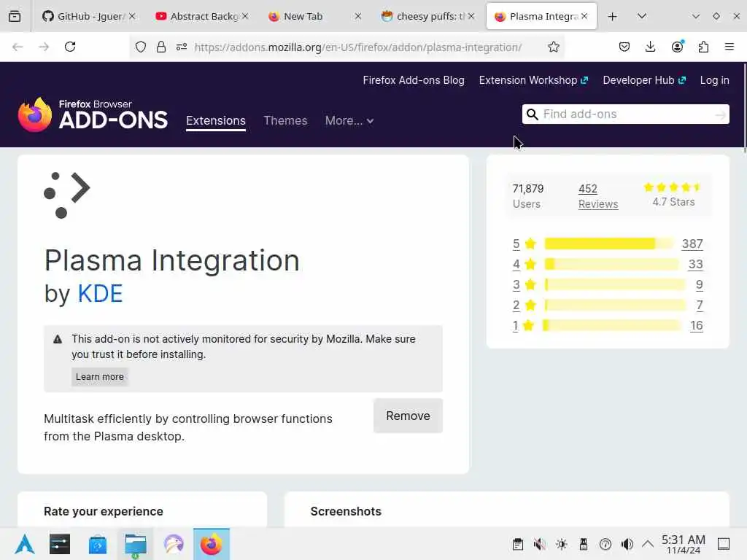The image size is (747, 560).
Task: Click the Firefox Browser Add-ons logo
Action: pos(93,114)
